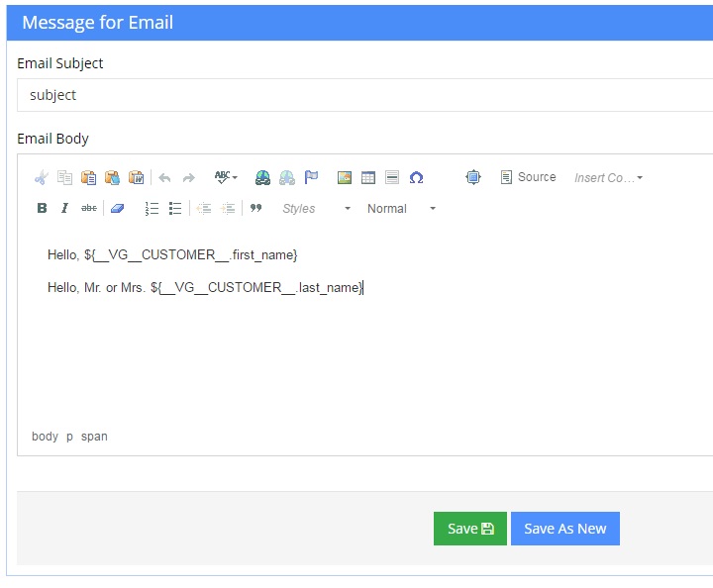Toggle bold formatting
713x588 pixels.
coord(42,209)
